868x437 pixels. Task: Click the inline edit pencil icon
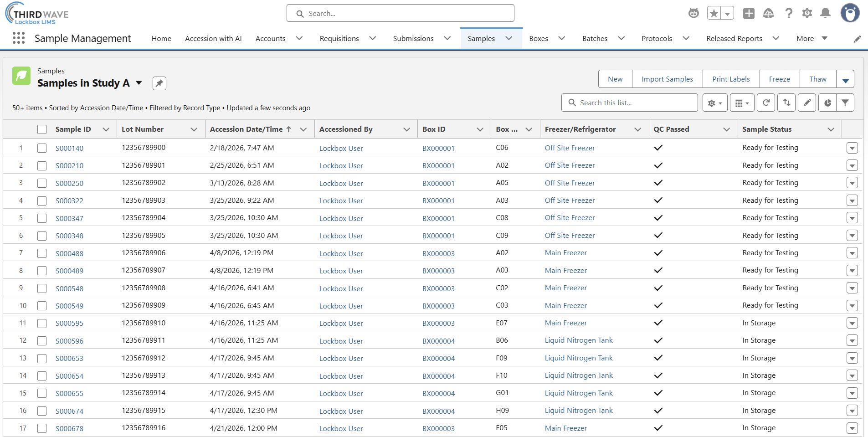(x=807, y=103)
